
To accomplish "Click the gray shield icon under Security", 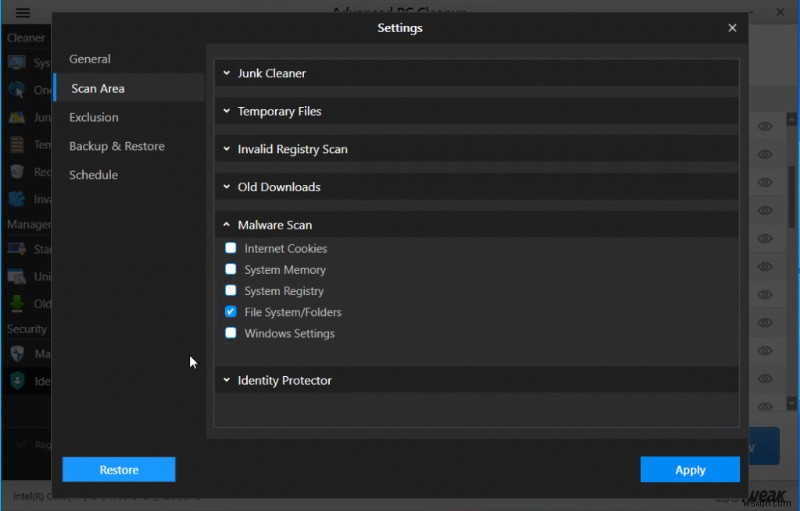I will [x=16, y=353].
